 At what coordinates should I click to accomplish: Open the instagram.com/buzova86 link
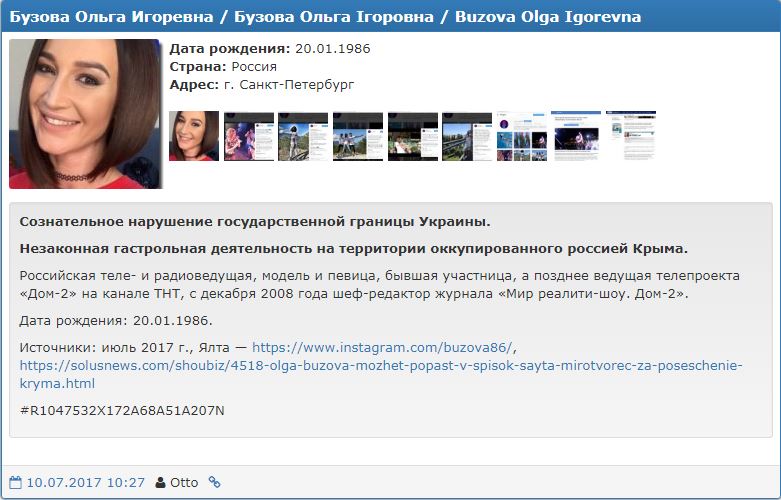[x=382, y=347]
